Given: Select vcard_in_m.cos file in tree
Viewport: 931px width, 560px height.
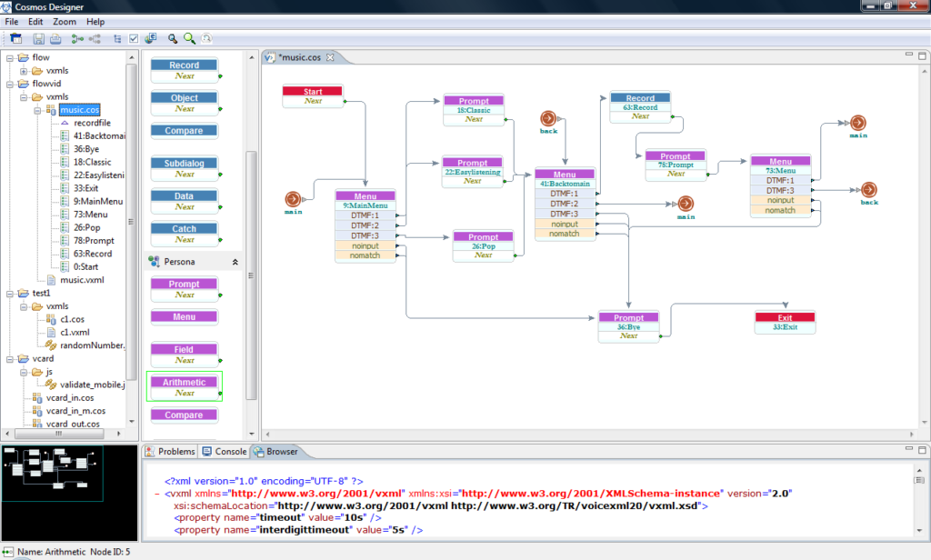Looking at the screenshot, I should [x=76, y=411].
